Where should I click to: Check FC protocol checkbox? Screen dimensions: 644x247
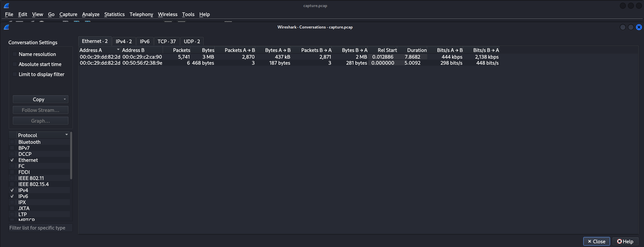click(12, 166)
